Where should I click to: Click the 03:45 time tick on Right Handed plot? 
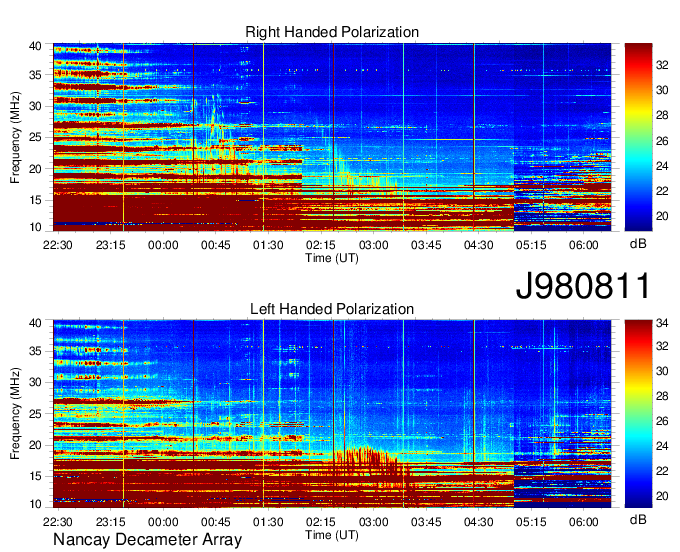pyautogui.click(x=426, y=245)
